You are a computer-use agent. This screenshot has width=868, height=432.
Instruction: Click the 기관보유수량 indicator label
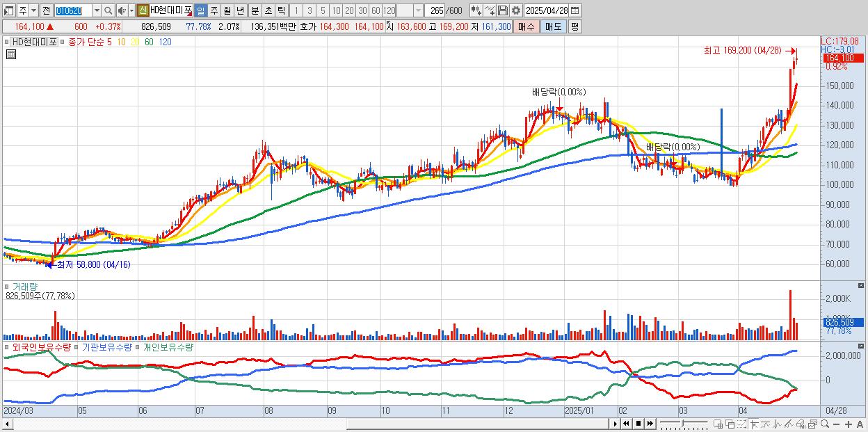[106, 346]
